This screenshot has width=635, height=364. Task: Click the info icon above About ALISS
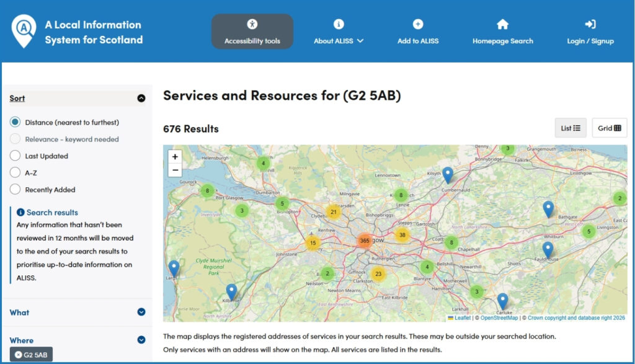(338, 25)
